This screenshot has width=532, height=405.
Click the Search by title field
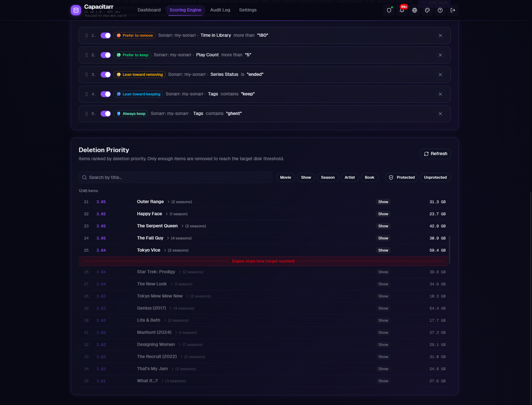click(175, 178)
